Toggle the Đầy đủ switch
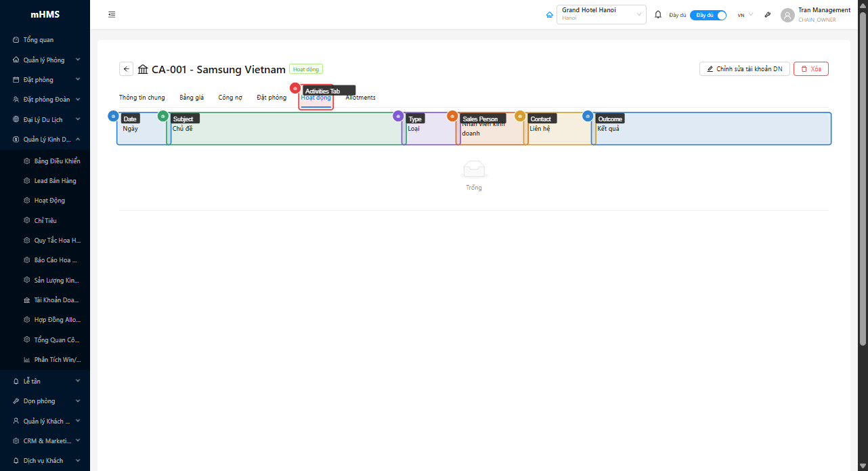This screenshot has width=868, height=471. (708, 15)
